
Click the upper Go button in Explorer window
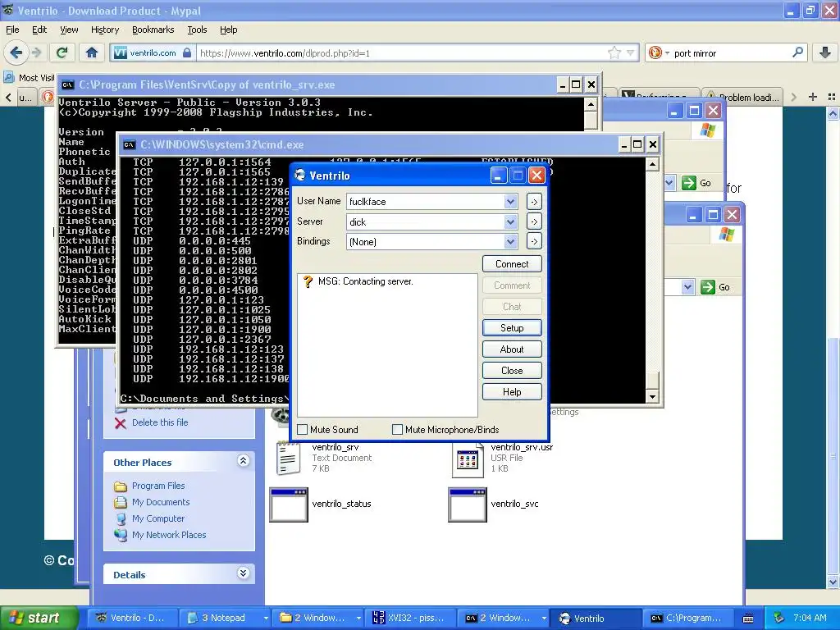[696, 183]
